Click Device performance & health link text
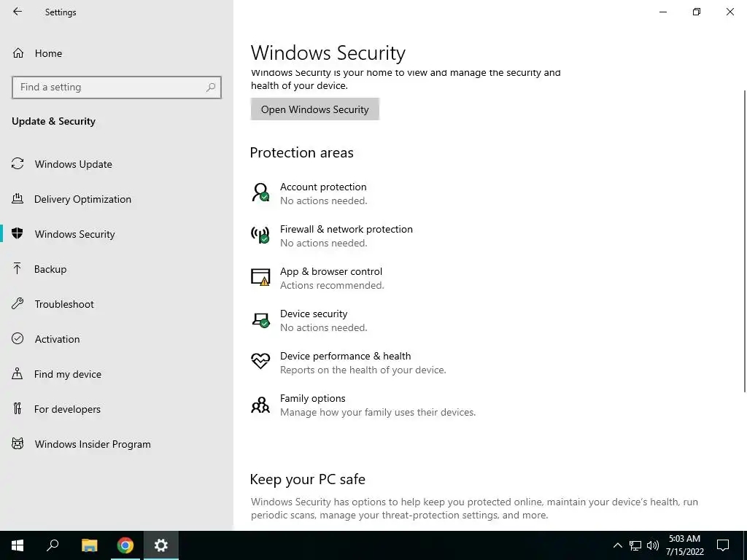Image resolution: width=747 pixels, height=560 pixels. (x=345, y=356)
